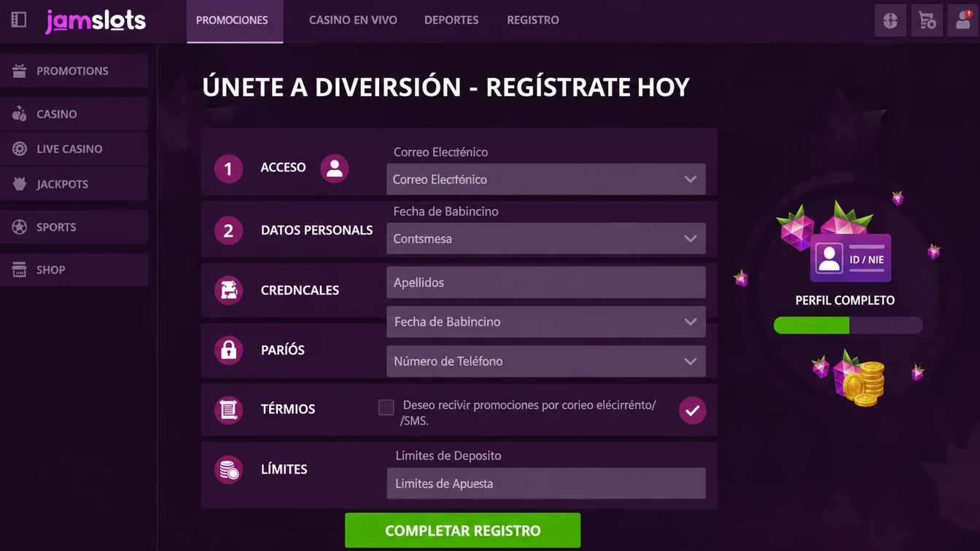This screenshot has width=980, height=551.
Task: Click the jamslots logo
Action: (96, 20)
